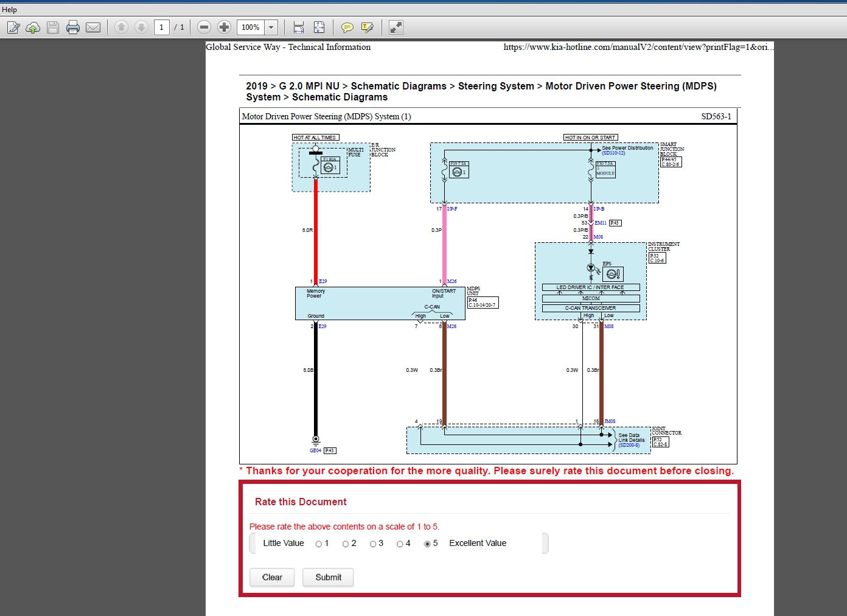
Task: Click the sign/edit document icon
Action: coord(13,27)
